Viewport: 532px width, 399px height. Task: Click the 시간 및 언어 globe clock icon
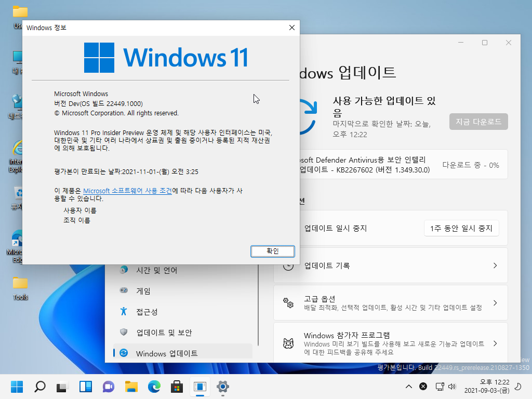124,270
